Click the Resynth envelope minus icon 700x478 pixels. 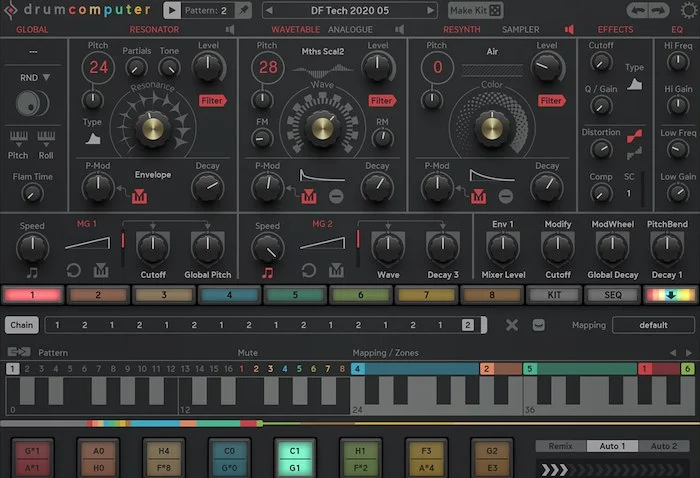tap(506, 196)
